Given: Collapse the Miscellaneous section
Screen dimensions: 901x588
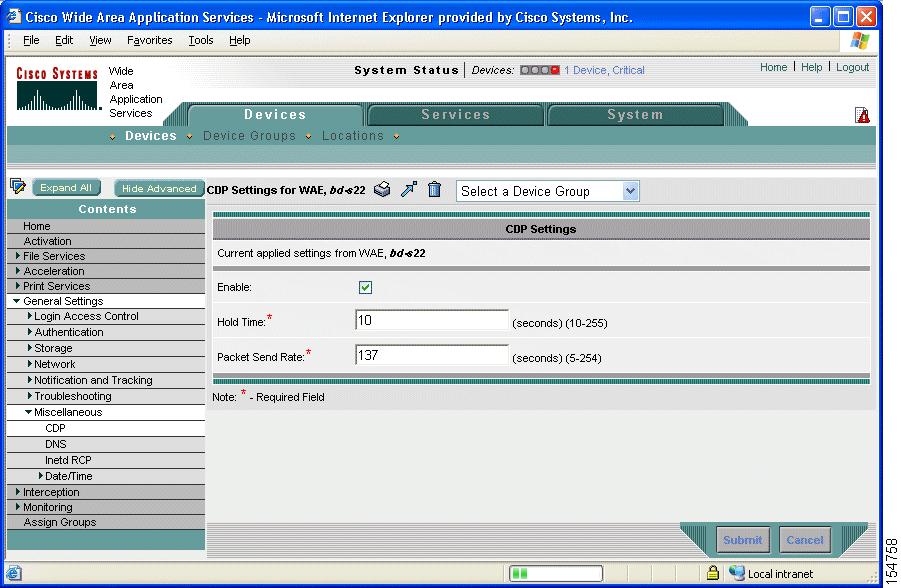Looking at the screenshot, I should (x=28, y=412).
